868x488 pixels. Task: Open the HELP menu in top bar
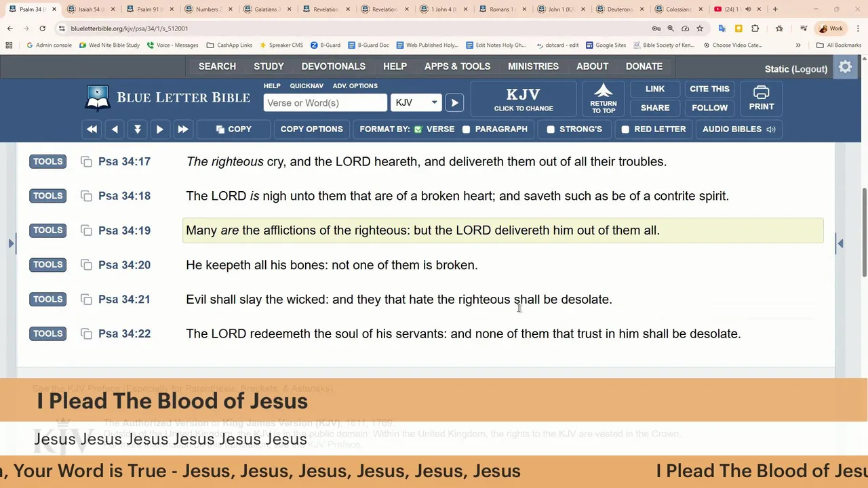(395, 66)
